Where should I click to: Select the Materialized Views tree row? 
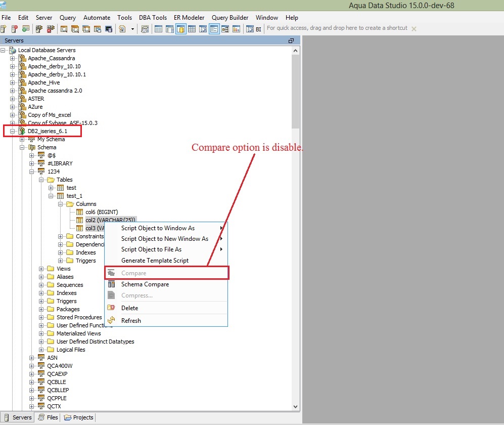coord(79,333)
